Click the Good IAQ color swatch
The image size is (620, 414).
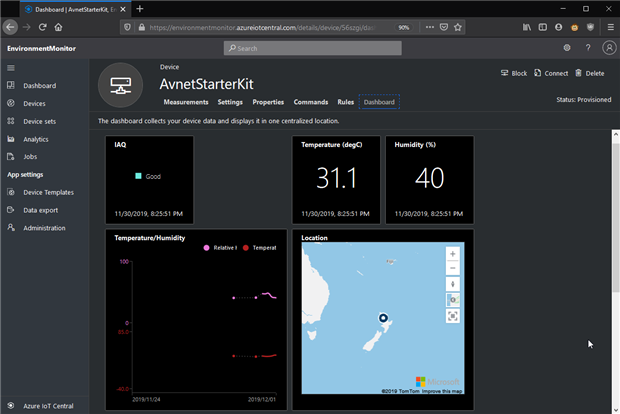coord(138,176)
